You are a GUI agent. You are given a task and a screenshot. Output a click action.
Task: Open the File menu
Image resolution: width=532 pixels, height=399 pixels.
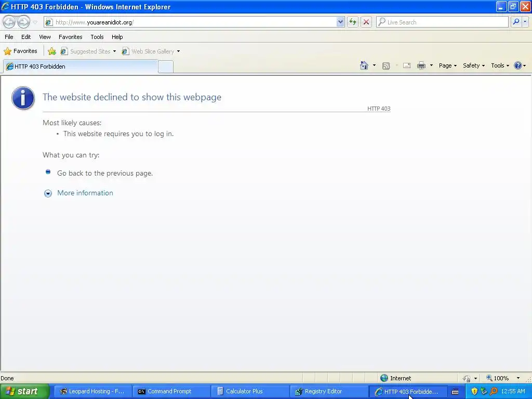(x=9, y=37)
